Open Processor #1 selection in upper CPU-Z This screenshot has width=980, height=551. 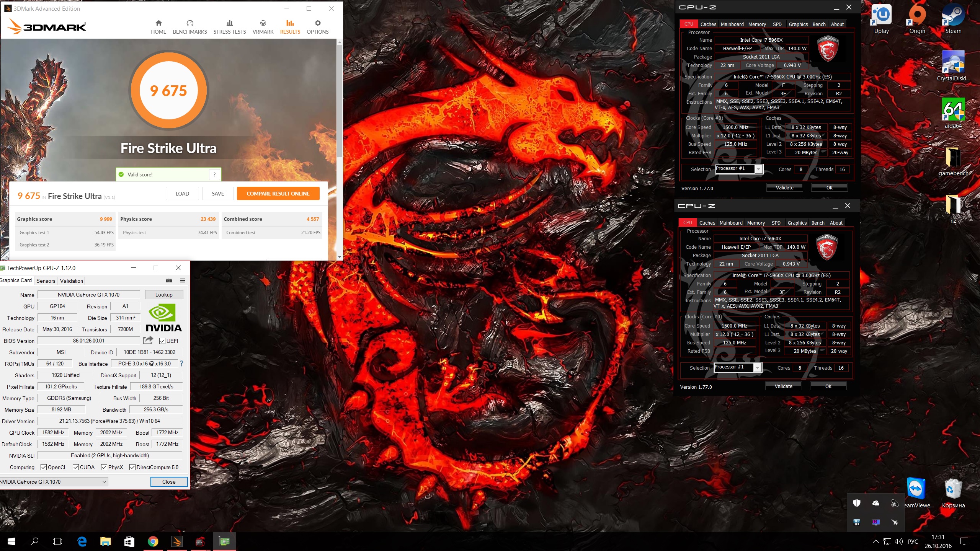point(739,169)
